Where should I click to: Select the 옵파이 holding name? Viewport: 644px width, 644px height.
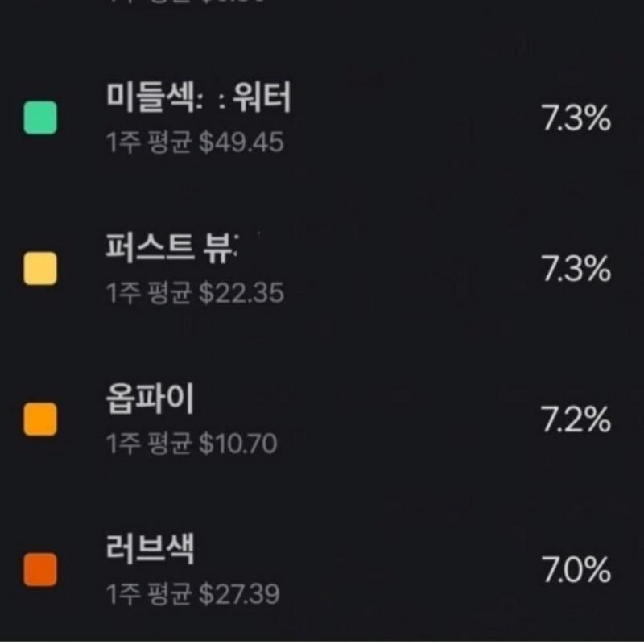click(150, 401)
